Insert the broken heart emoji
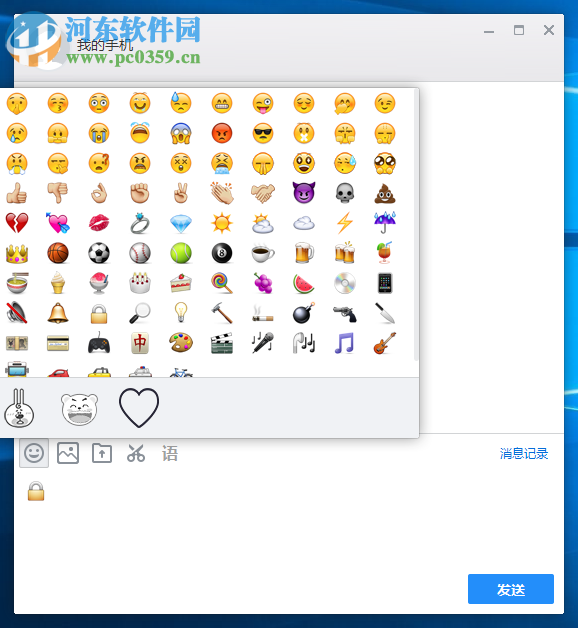578x628 pixels. click(x=17, y=223)
